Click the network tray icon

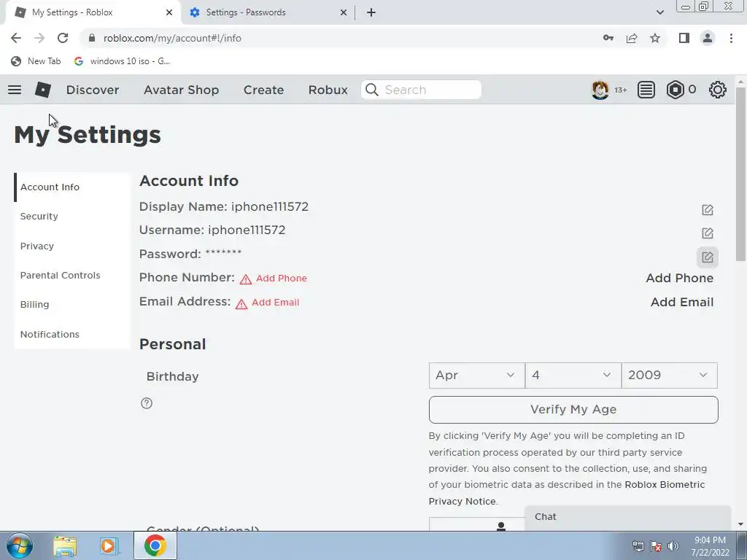tap(638, 546)
